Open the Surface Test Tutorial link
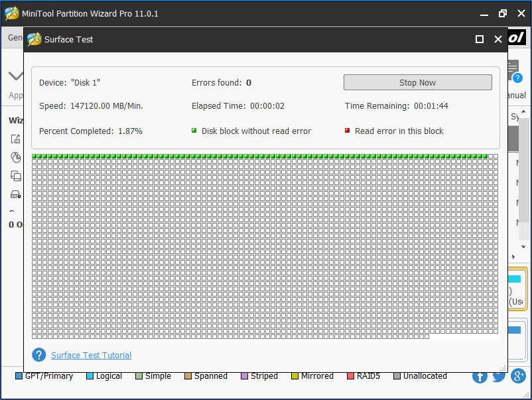The image size is (532, 400). point(92,355)
